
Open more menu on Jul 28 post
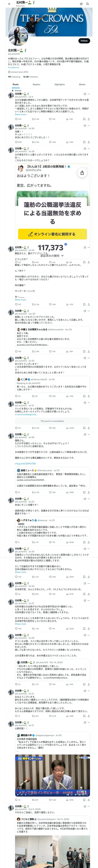pyautogui.click(x=89, y=148)
